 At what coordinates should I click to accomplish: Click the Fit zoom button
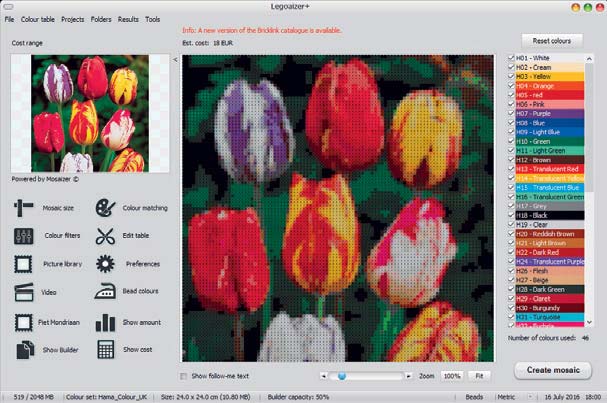[x=479, y=376]
